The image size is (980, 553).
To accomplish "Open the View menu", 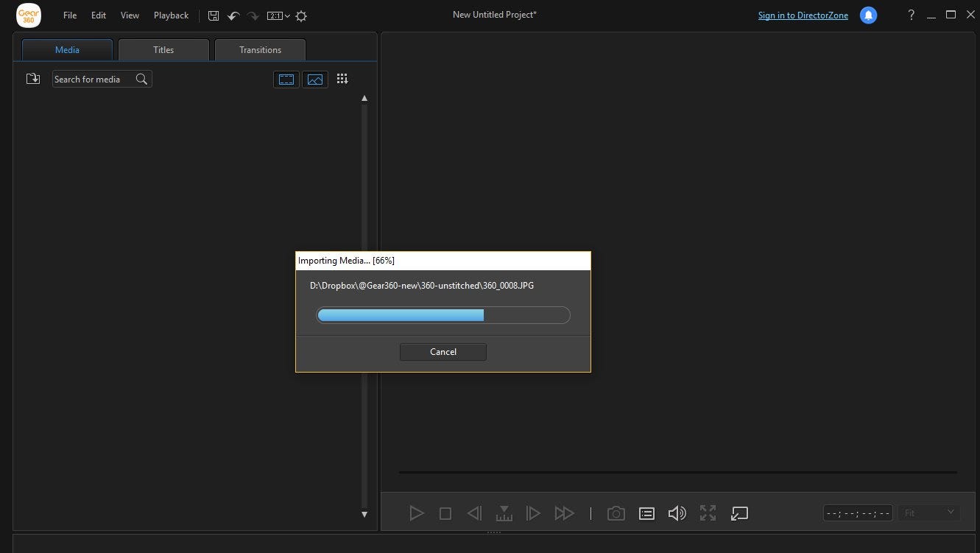I will tap(130, 15).
